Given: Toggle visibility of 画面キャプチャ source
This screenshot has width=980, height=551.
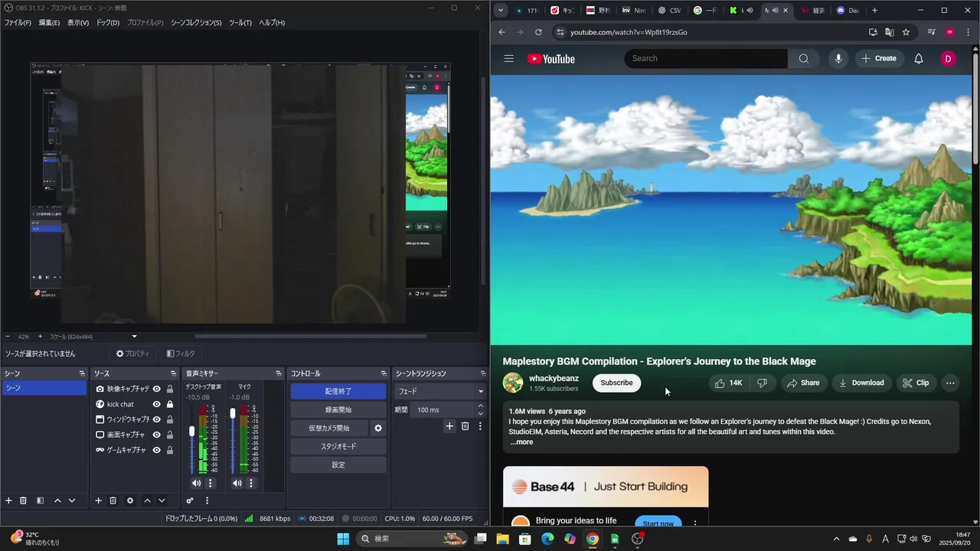Looking at the screenshot, I should (156, 435).
